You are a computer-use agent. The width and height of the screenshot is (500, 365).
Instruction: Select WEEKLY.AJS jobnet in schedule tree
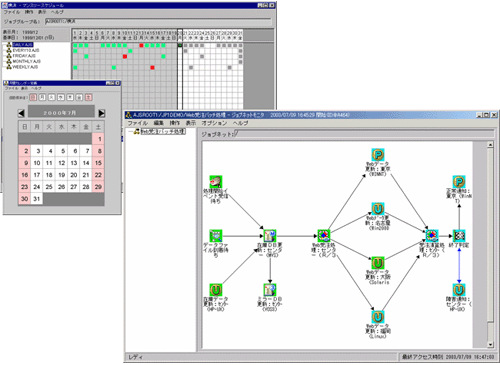pos(25,67)
